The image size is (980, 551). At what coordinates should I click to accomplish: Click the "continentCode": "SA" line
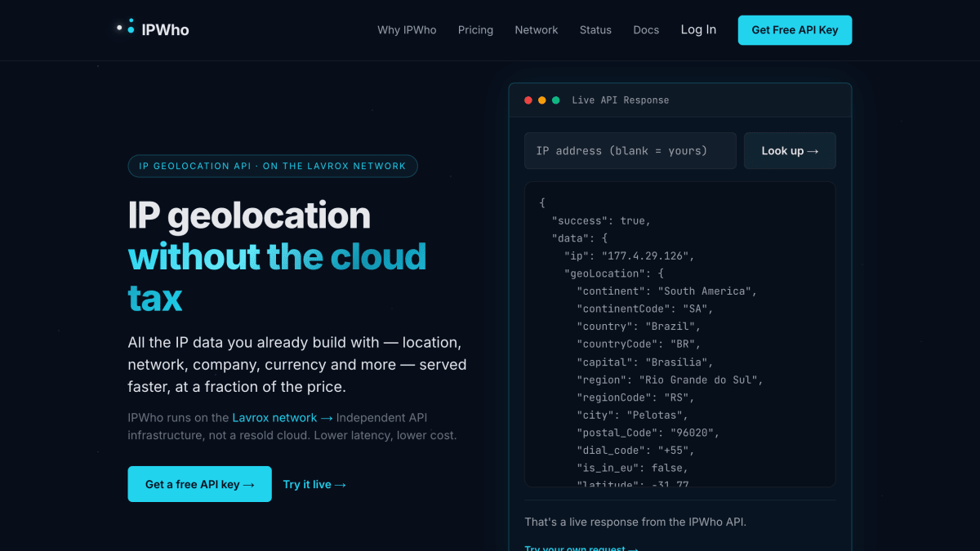click(x=645, y=309)
